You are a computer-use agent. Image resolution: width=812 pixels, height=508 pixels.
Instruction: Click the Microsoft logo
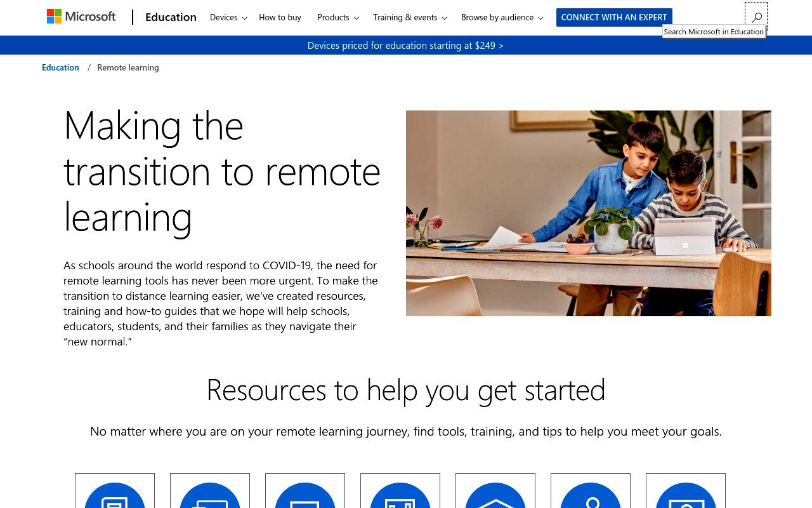coord(81,17)
